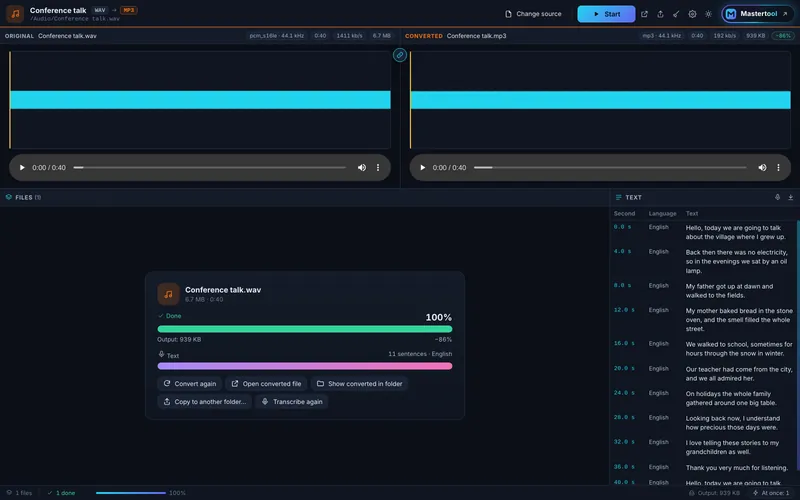Click the broom clean-up icon in toolbar
The height and width of the screenshot is (500, 800).
(x=676, y=14)
